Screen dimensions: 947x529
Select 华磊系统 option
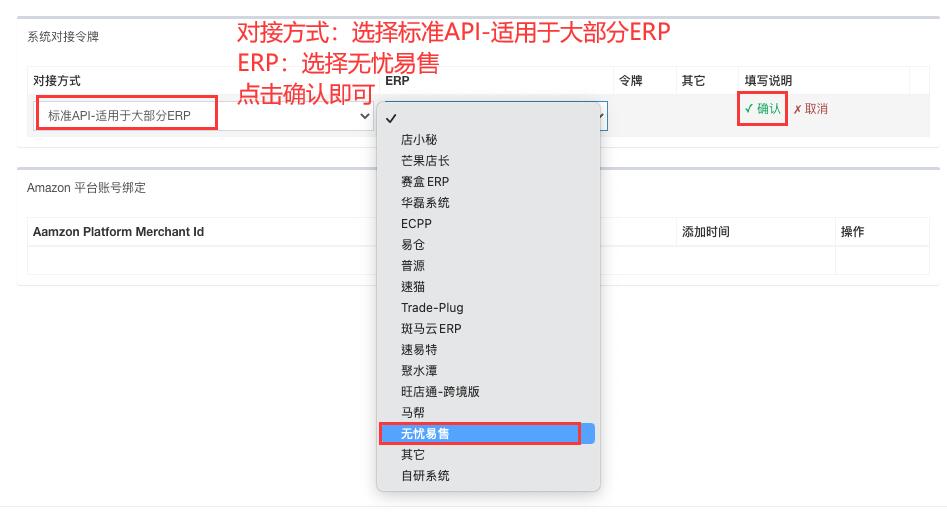point(488,202)
